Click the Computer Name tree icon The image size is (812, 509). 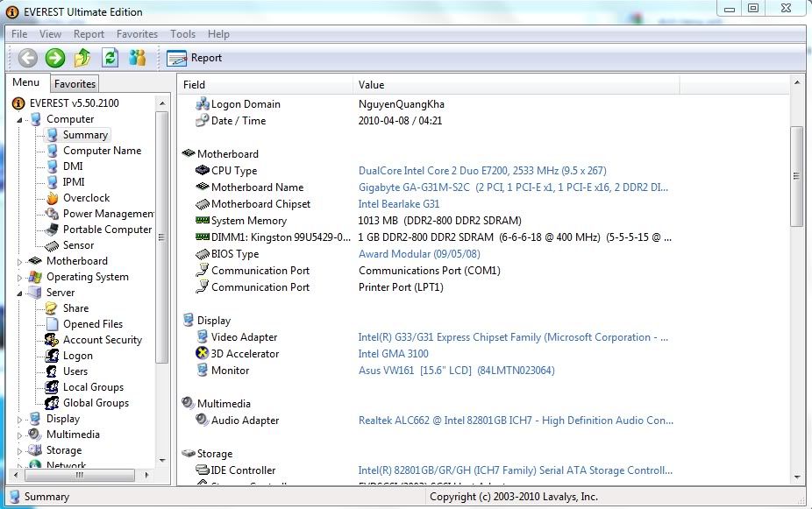point(52,151)
